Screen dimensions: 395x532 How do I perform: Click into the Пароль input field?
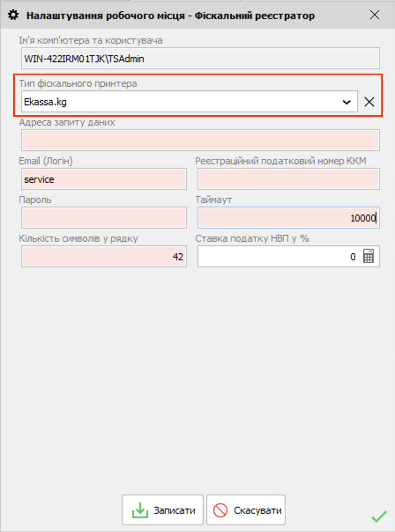coord(104,218)
